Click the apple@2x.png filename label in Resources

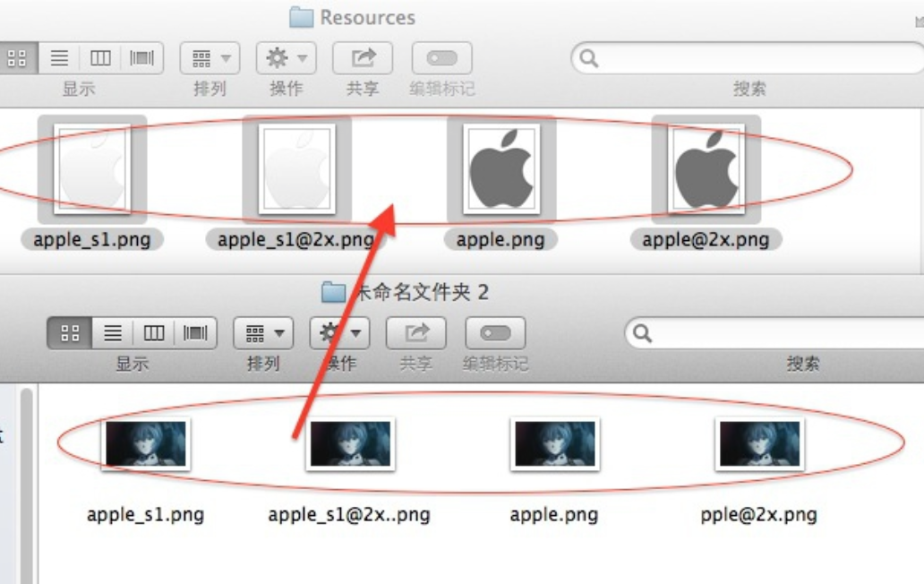[x=706, y=240]
